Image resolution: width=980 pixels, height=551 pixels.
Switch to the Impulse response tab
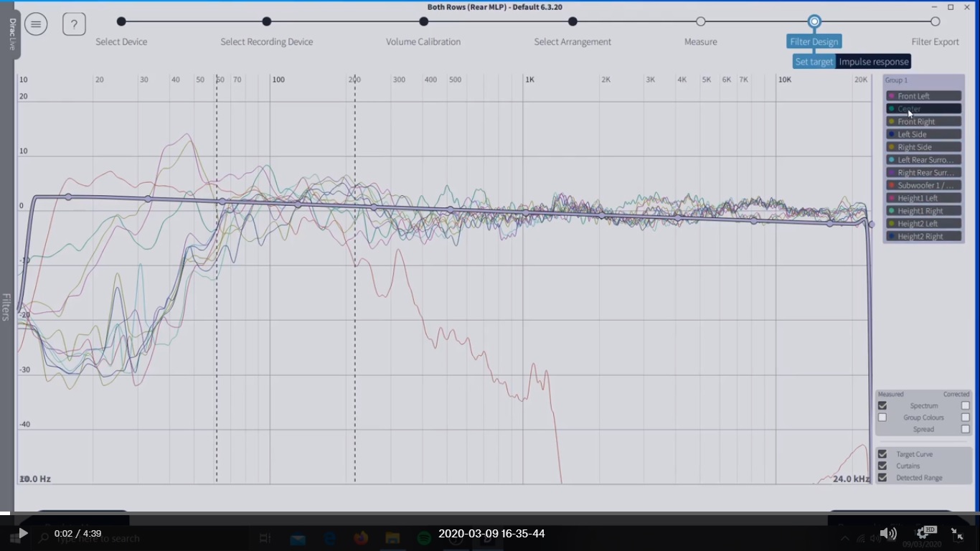pos(873,62)
